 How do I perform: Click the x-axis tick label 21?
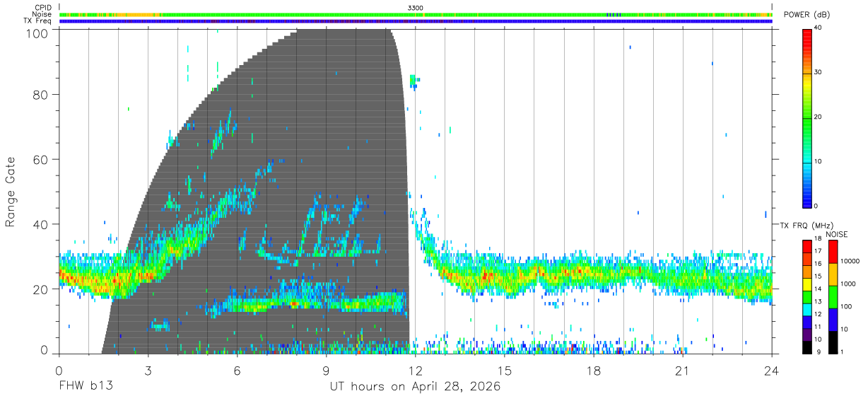tap(682, 371)
